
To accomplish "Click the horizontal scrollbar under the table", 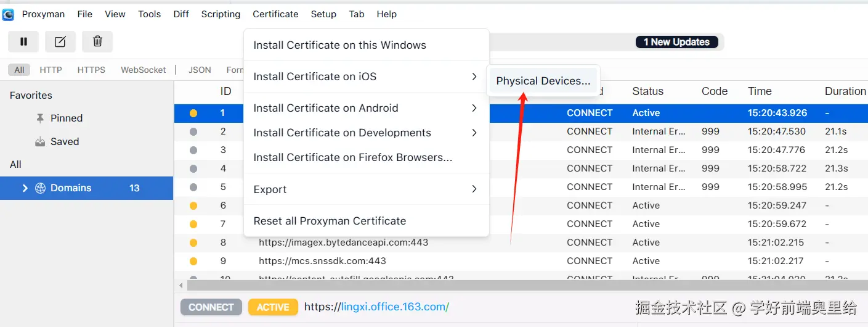I will (x=524, y=285).
